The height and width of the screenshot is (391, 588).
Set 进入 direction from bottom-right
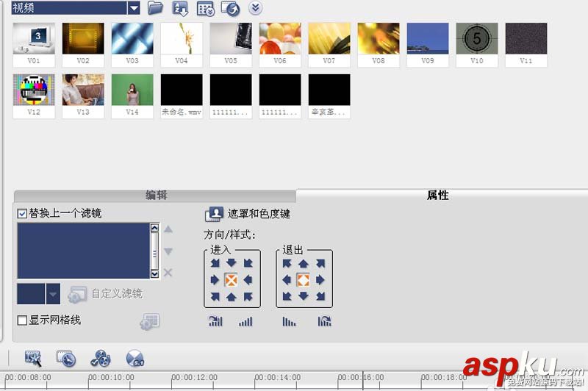pyautogui.click(x=248, y=296)
